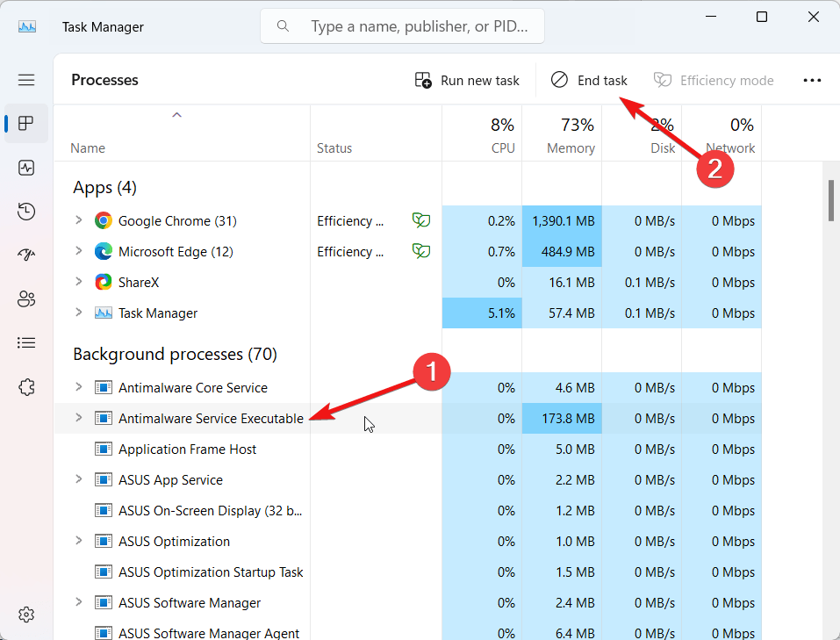Click the 173.8 MB memory cell
This screenshot has height=640, width=840.
coord(562,418)
